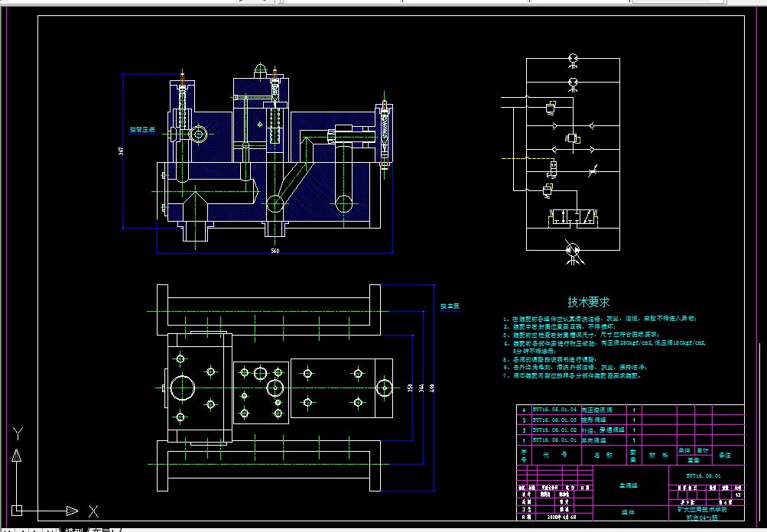767x532 pixels.
Task: Select the 组件 text in title block
Action: click(x=628, y=512)
